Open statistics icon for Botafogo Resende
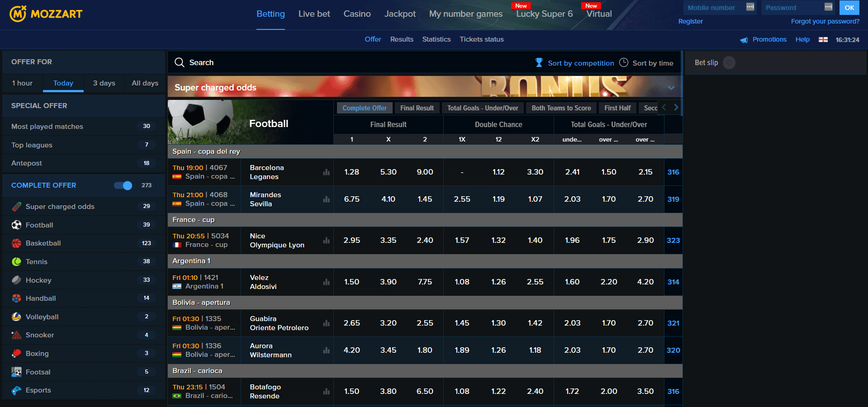Viewport: 868px width, 407px height. click(x=326, y=392)
